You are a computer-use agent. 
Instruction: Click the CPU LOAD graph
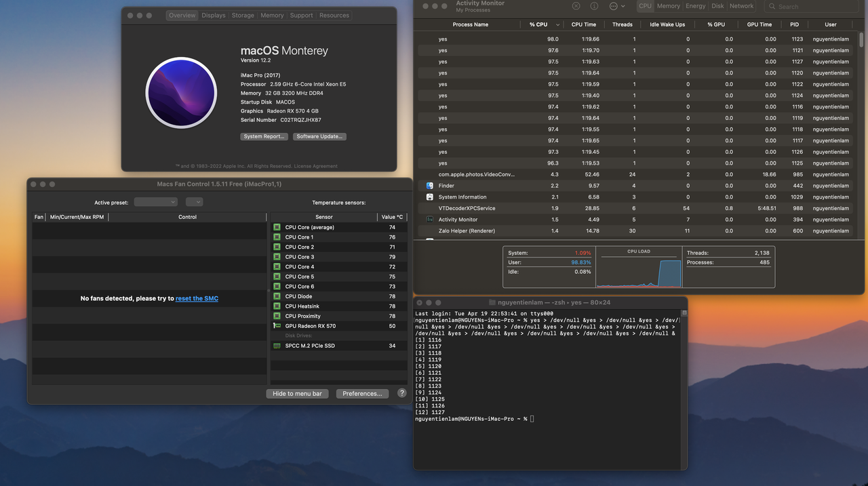[639, 272]
